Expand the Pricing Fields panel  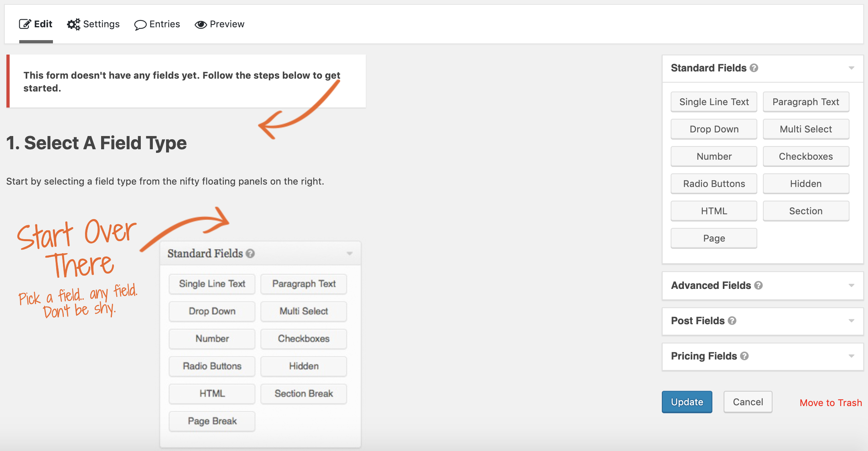(852, 356)
